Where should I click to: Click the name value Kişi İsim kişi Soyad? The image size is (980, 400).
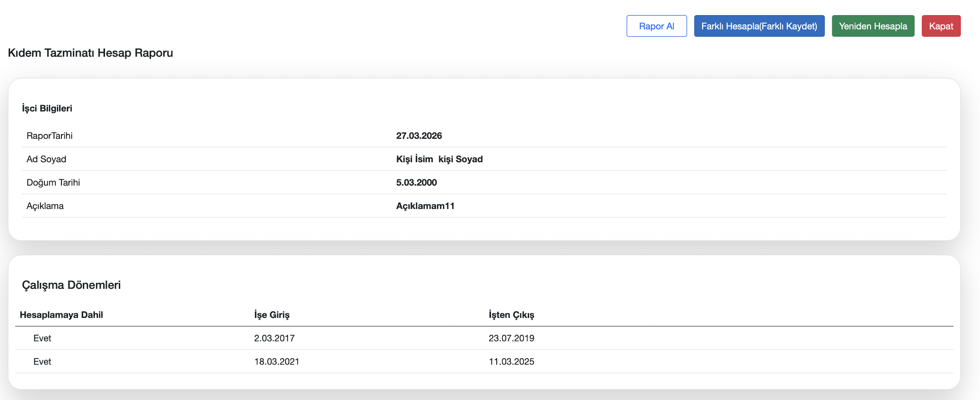[x=439, y=159]
